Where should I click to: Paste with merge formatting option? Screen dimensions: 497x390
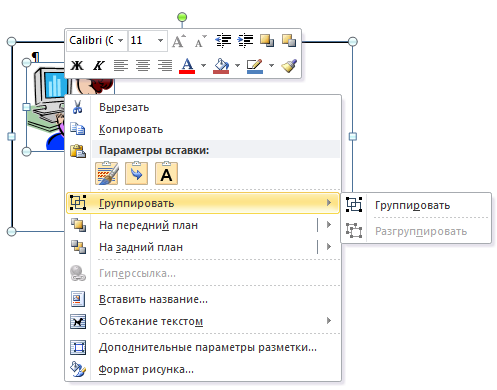[136, 173]
